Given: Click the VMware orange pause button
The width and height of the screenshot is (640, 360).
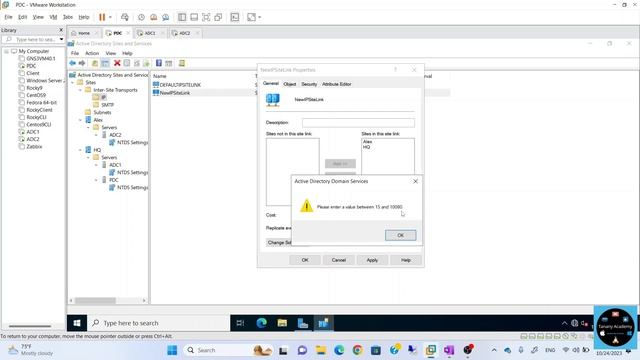Looking at the screenshot, I should 102,17.
